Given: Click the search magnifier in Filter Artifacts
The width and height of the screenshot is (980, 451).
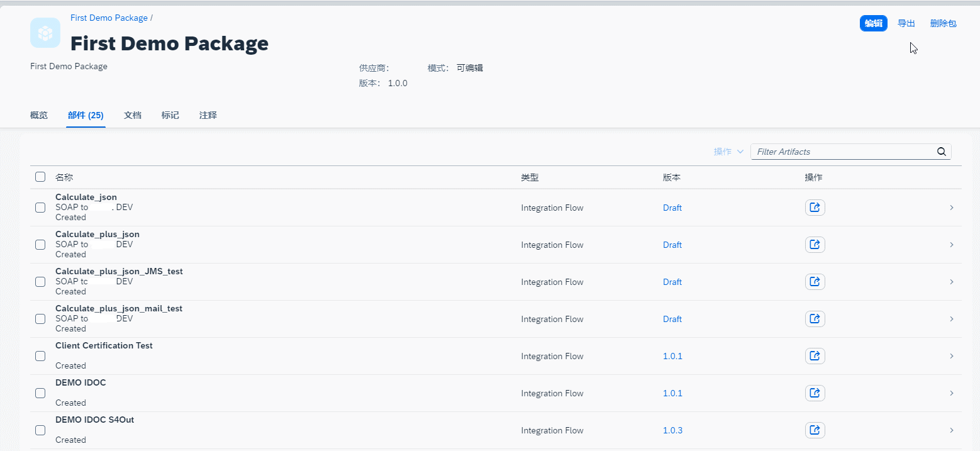Looking at the screenshot, I should point(941,152).
